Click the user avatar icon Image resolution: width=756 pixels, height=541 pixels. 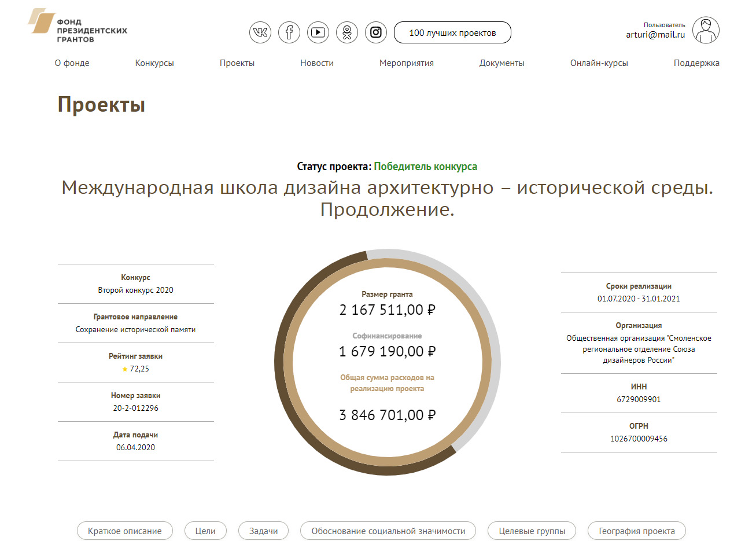point(706,30)
